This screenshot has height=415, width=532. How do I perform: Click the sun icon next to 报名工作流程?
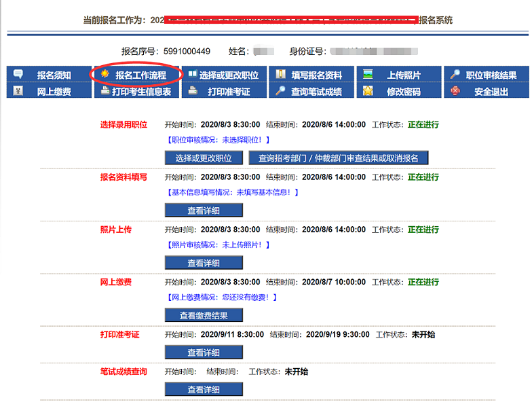coord(104,74)
